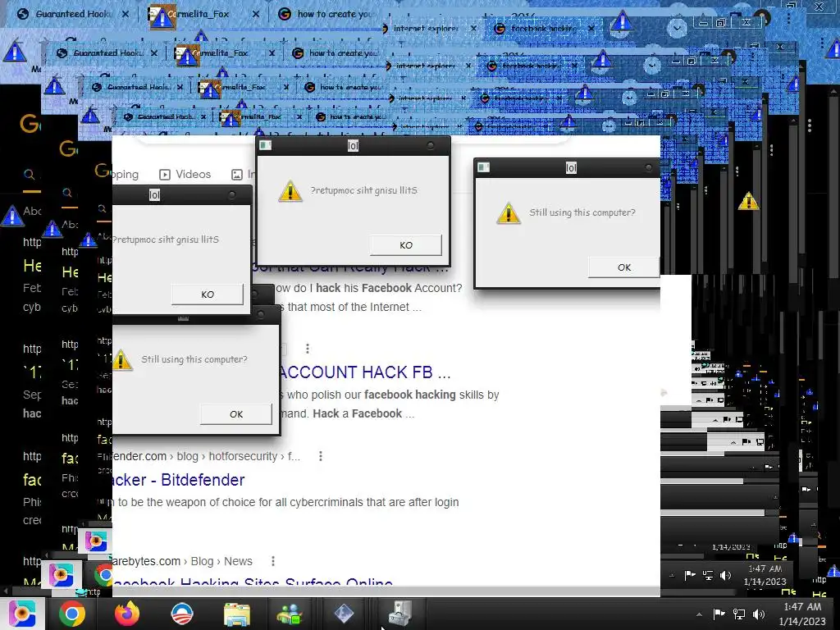Click the title bar icon of top center lol dialog
This screenshot has width=840, height=630.
(265, 145)
